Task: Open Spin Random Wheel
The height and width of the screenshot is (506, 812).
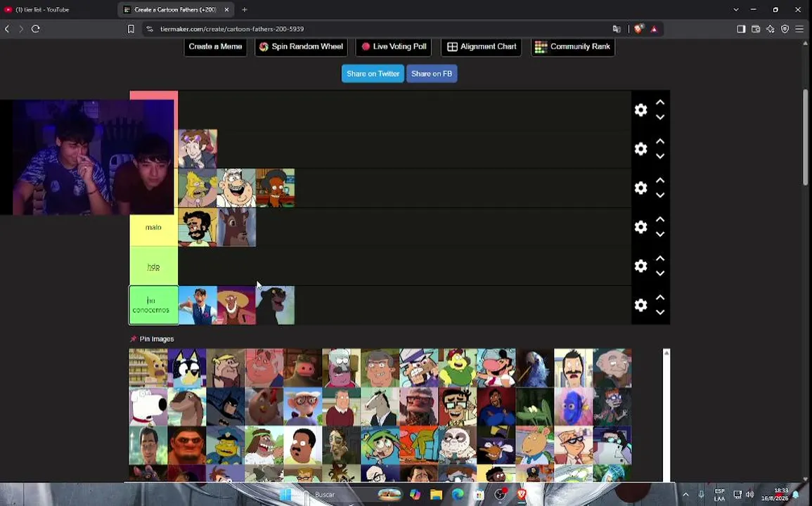Action: [x=301, y=46]
